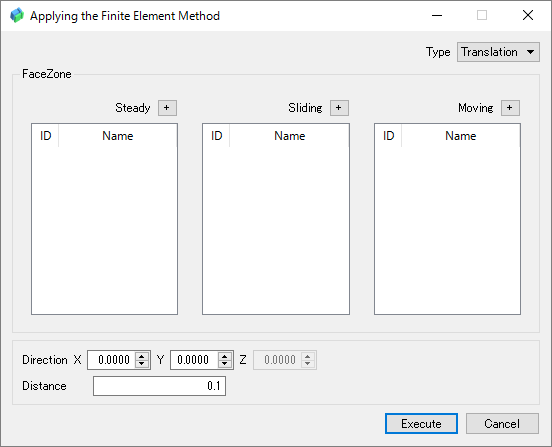Click the Execute button

click(421, 423)
